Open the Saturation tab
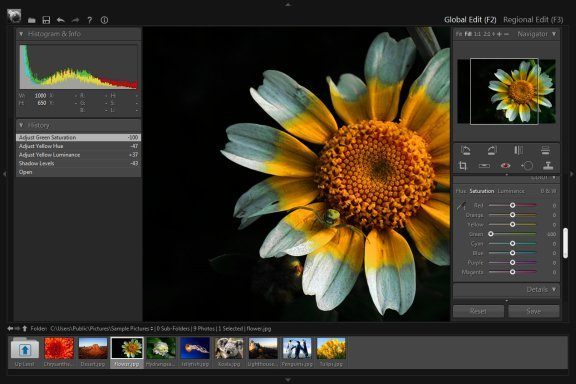The width and height of the screenshot is (576, 384). pyautogui.click(x=482, y=191)
